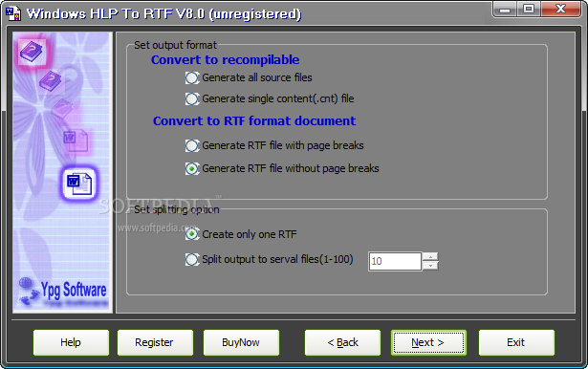Click the app icon in the title bar
The image size is (588, 369).
click(x=13, y=13)
